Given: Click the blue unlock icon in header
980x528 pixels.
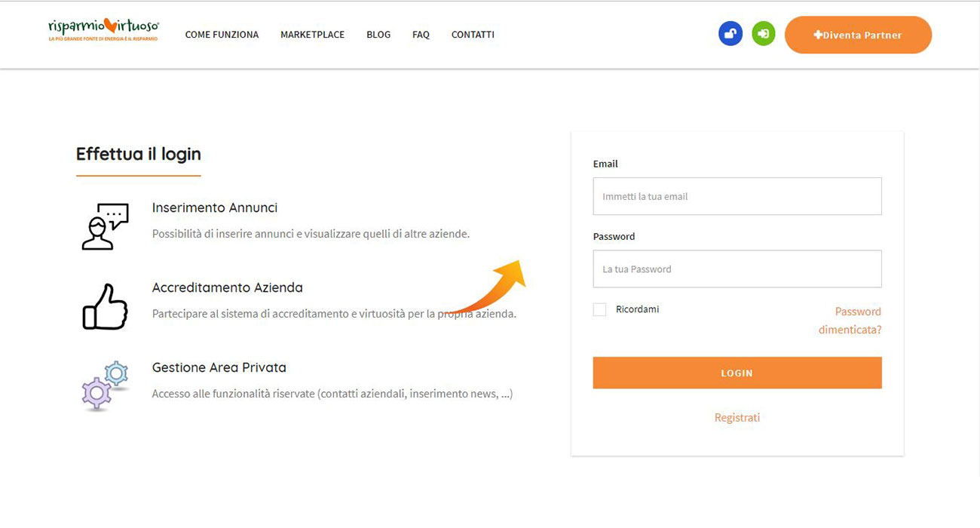Looking at the screenshot, I should coord(730,34).
